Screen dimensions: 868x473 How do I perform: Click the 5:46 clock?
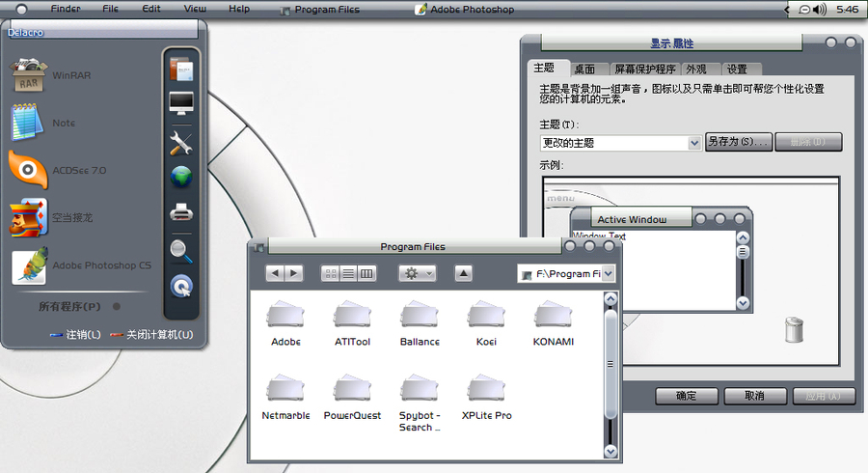click(x=848, y=10)
